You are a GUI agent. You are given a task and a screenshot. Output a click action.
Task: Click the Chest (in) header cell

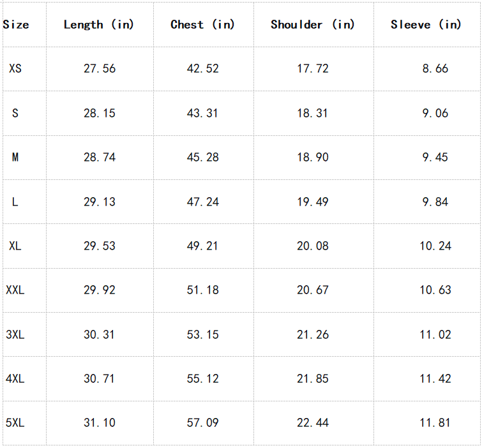click(x=203, y=25)
